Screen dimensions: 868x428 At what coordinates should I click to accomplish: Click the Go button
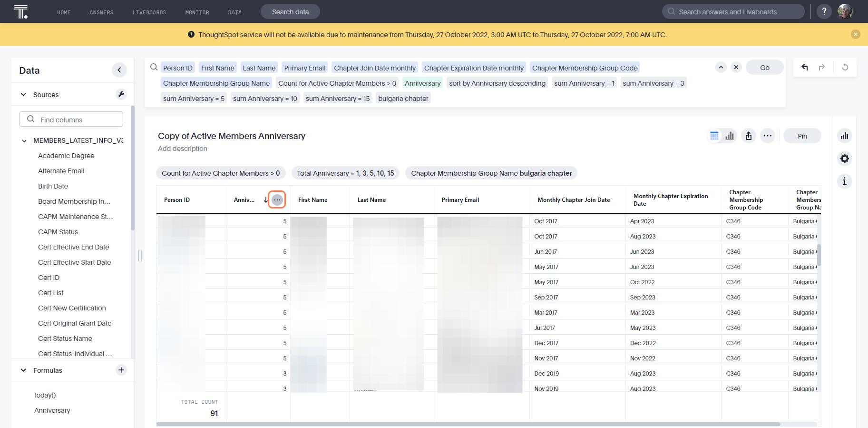765,68
